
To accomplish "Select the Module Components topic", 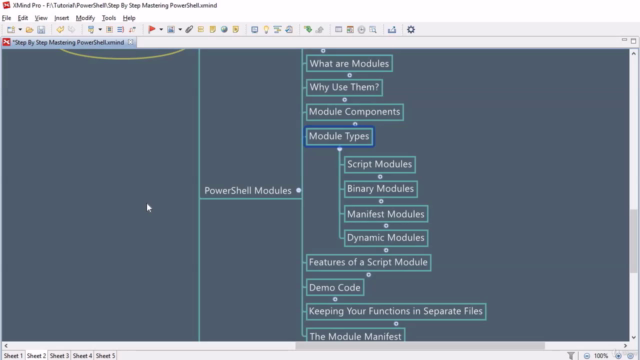I will pos(355,112).
